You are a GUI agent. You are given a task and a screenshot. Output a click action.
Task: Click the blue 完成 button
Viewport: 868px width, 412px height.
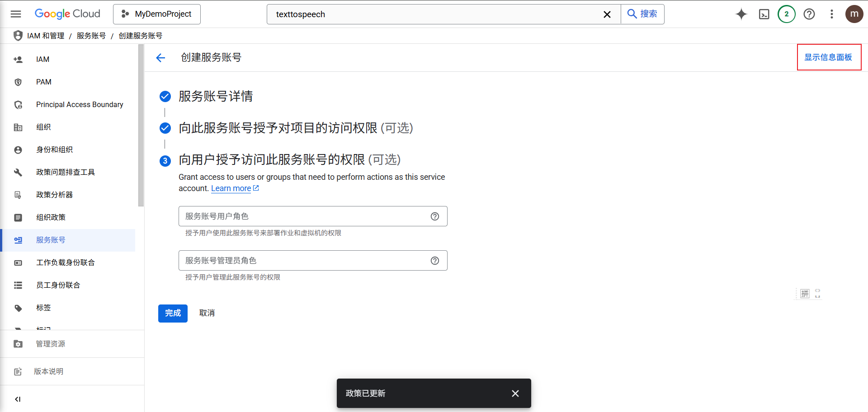172,313
